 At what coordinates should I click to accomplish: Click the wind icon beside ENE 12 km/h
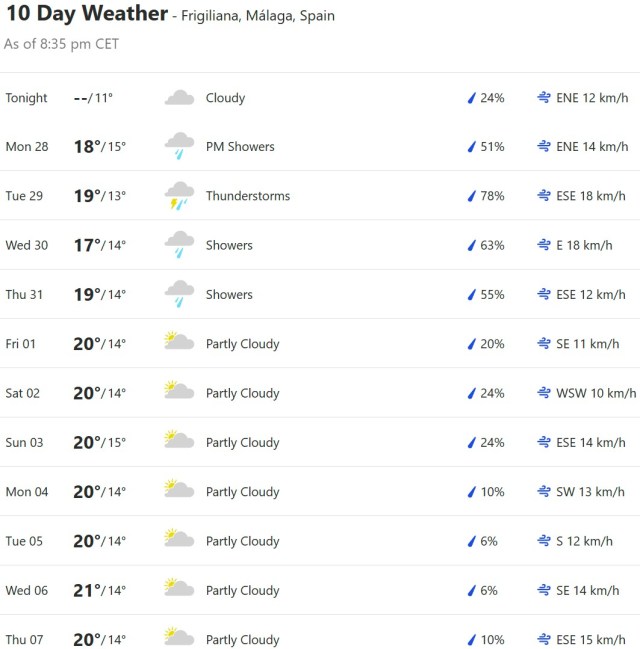544,98
